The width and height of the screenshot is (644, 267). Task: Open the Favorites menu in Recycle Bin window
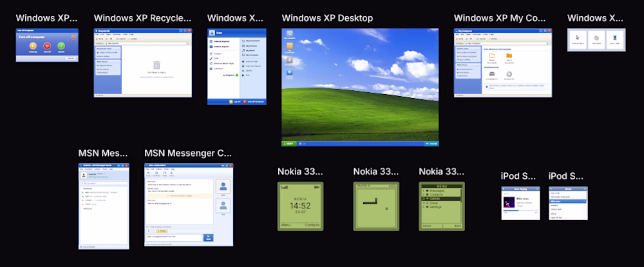tap(117, 34)
